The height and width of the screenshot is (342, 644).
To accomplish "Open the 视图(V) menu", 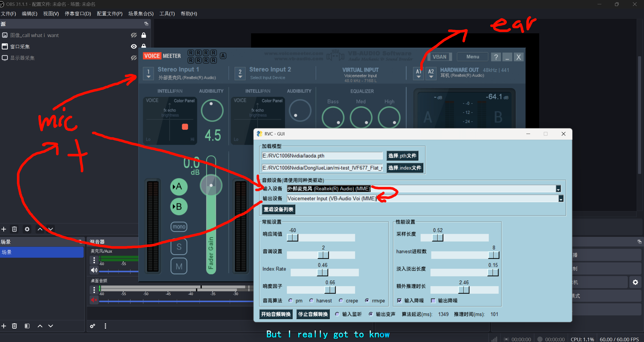I will [x=51, y=14].
